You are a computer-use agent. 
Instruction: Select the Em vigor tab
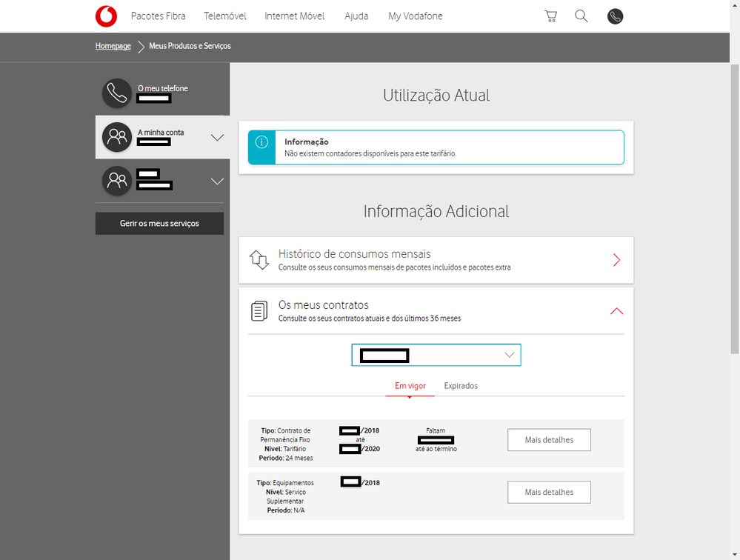(410, 386)
